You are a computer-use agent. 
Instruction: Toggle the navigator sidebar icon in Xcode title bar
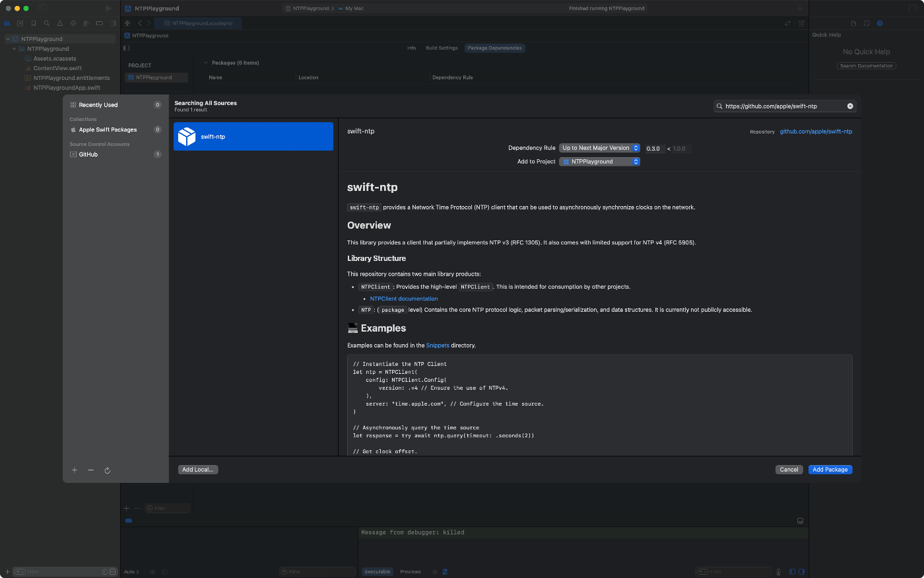click(43, 9)
